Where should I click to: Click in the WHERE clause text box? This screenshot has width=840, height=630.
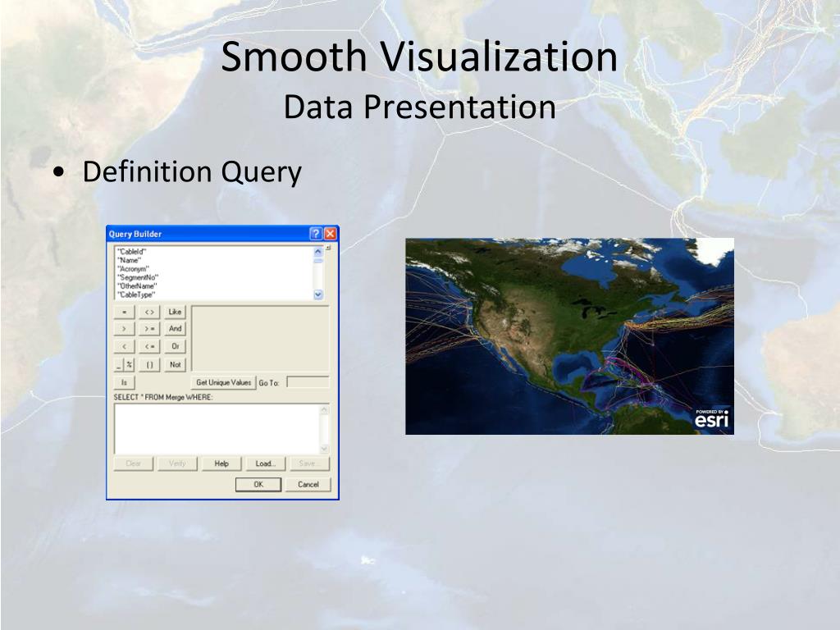(217, 429)
